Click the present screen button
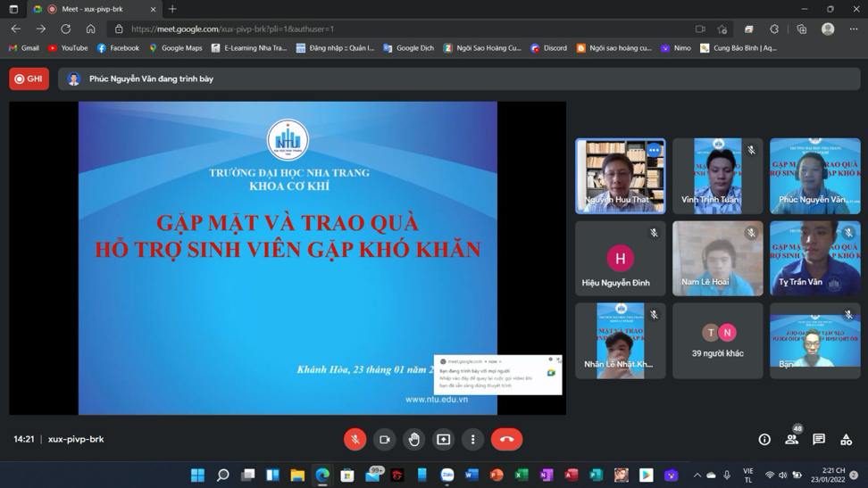This screenshot has height=488, width=868. point(444,439)
